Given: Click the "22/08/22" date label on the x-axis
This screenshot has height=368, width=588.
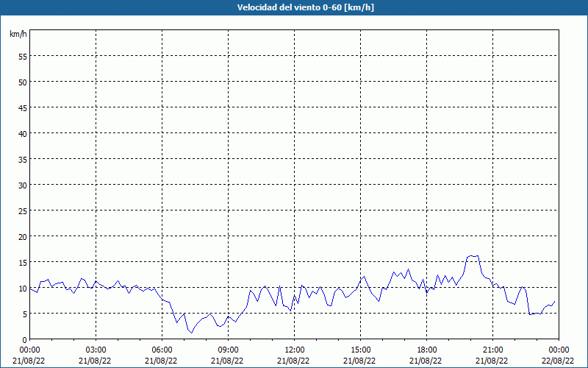Looking at the screenshot, I should pyautogui.click(x=558, y=361).
